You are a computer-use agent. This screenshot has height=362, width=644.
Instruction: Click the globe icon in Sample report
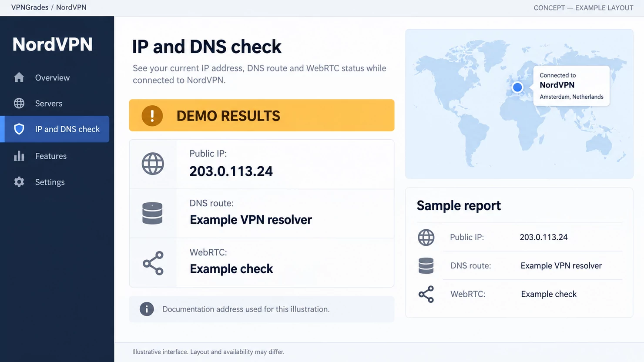coord(426,238)
